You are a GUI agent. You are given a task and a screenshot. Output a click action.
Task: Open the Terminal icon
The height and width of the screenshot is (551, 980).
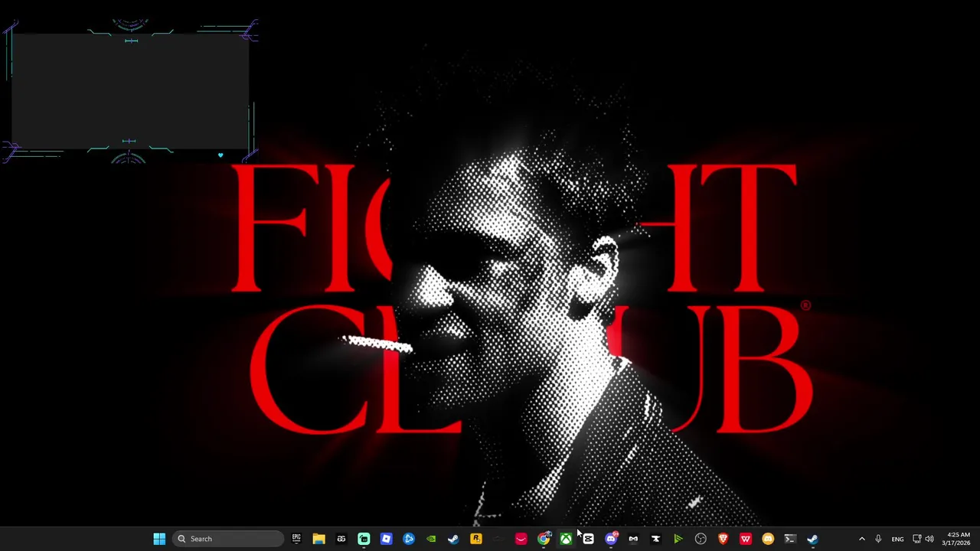790,539
